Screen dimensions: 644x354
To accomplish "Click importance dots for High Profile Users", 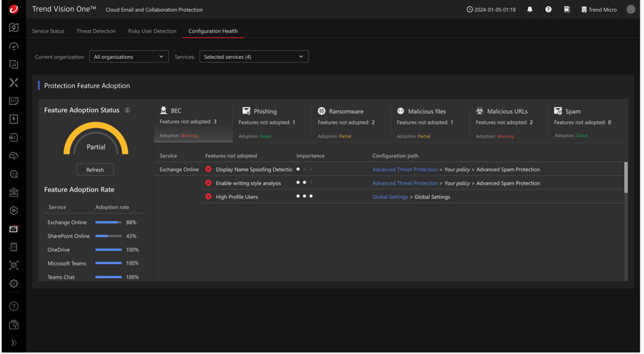I will tap(304, 196).
